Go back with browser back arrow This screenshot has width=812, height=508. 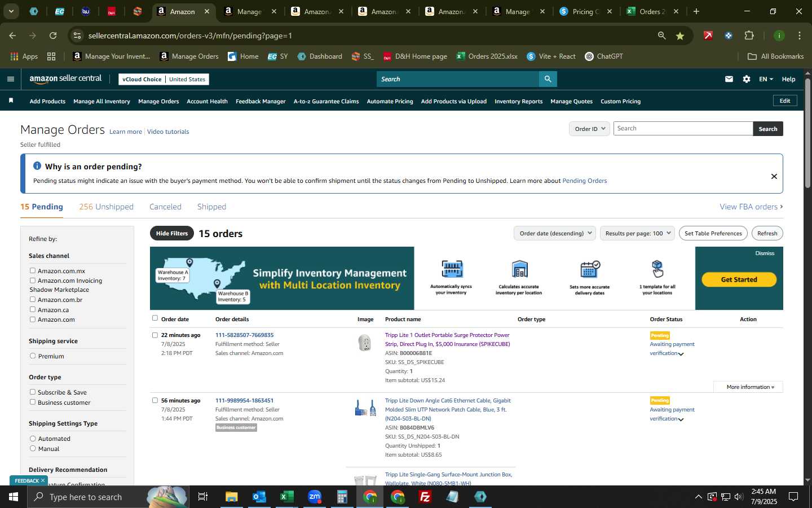click(12, 36)
